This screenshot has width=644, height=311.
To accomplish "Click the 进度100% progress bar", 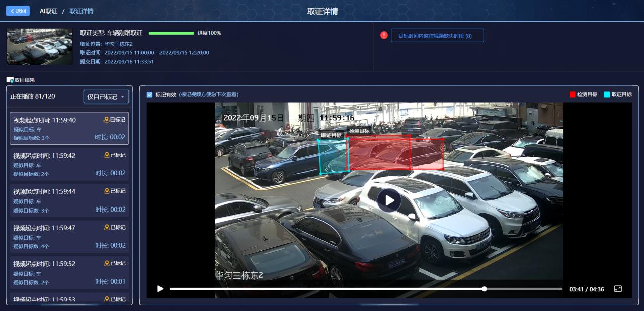I will 172,33.
